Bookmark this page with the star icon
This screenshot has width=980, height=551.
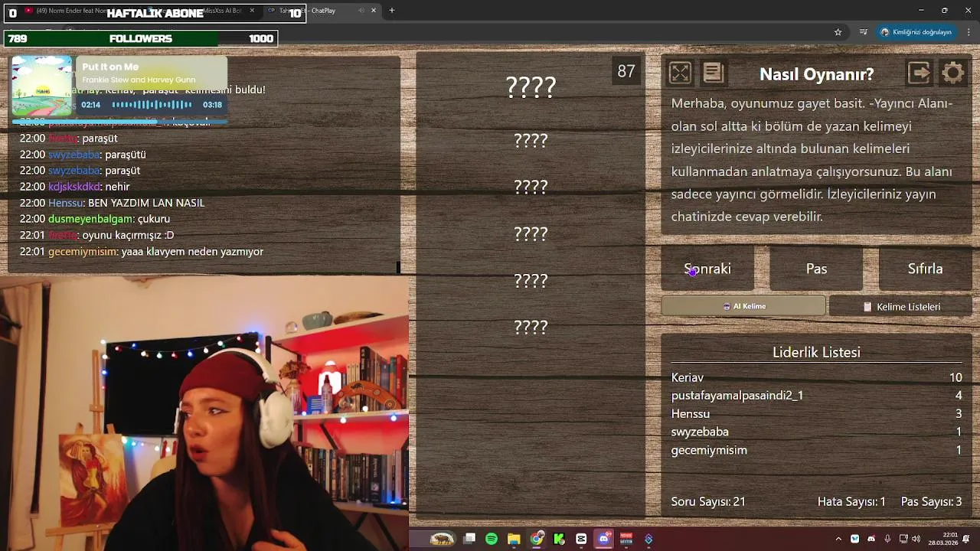[x=838, y=32]
